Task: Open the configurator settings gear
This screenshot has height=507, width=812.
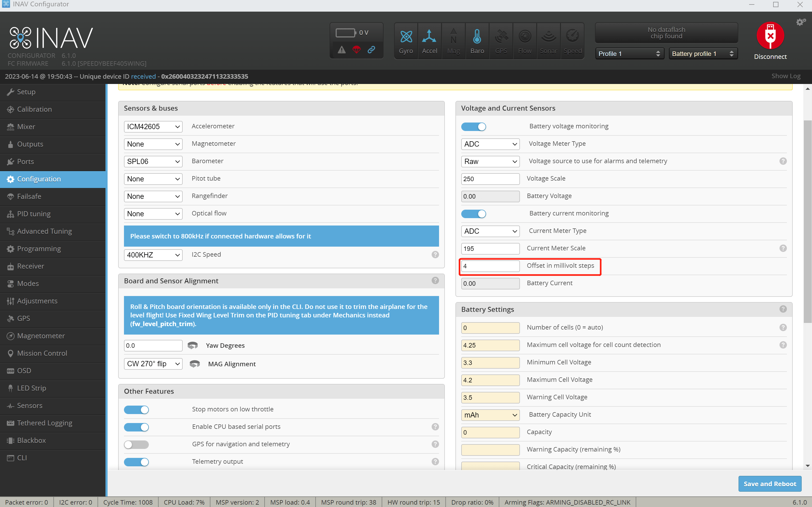Action: (801, 22)
